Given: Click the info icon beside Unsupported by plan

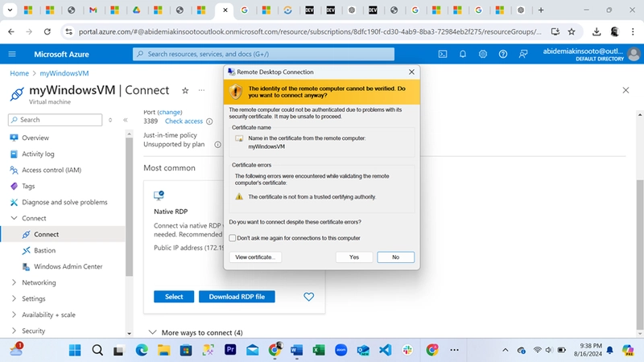Looking at the screenshot, I should point(217,145).
